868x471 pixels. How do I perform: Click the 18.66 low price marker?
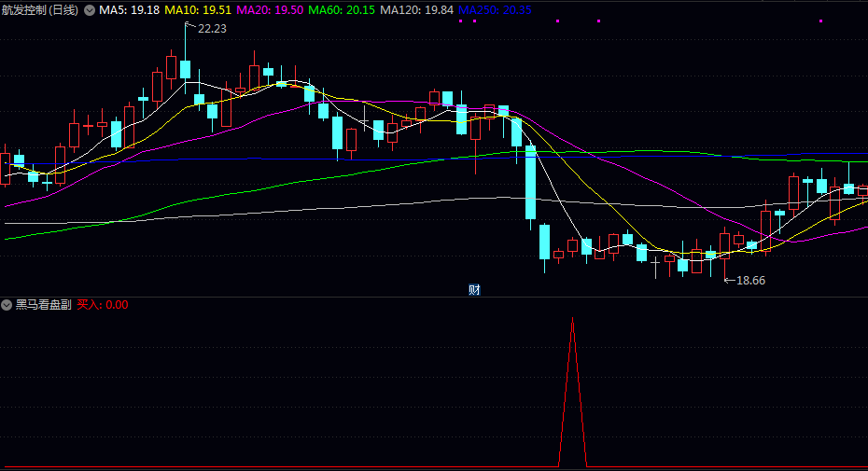[750, 280]
